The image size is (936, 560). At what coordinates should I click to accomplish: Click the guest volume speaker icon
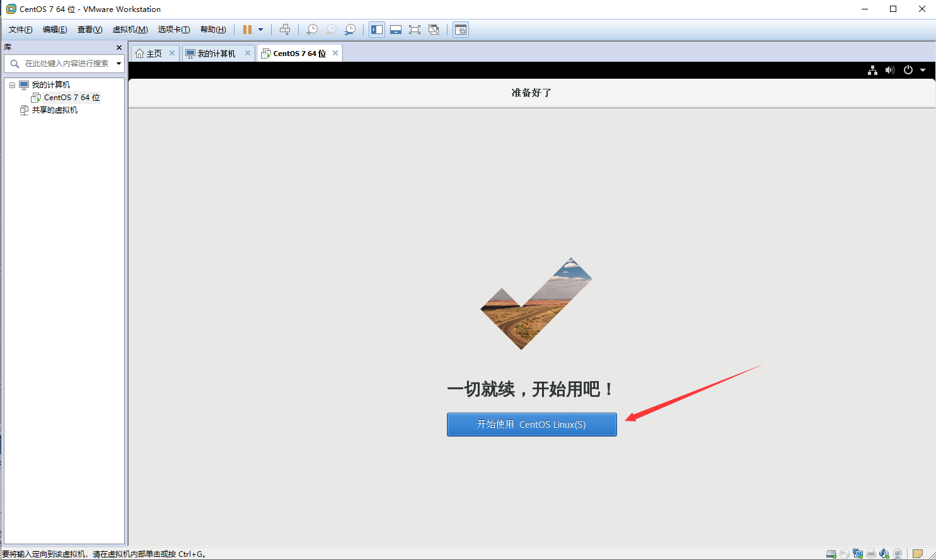coord(890,71)
